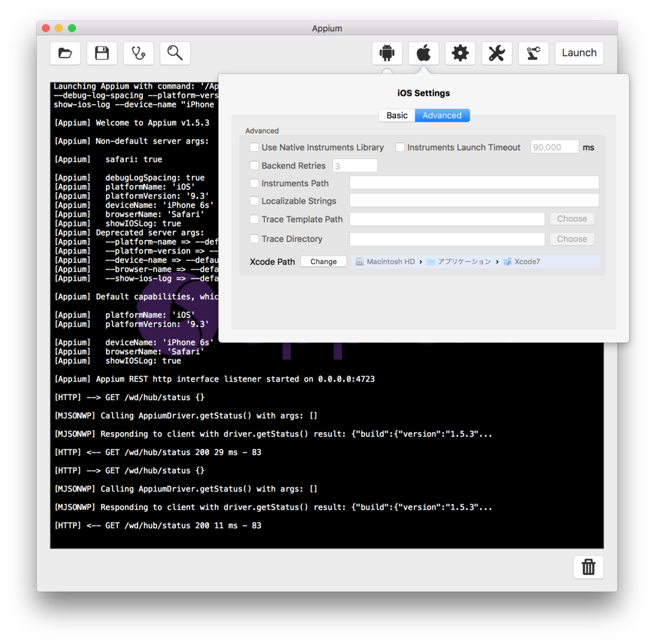Toggle the Trace Directory checkbox
Screen dimensions: 654x644
coord(254,239)
